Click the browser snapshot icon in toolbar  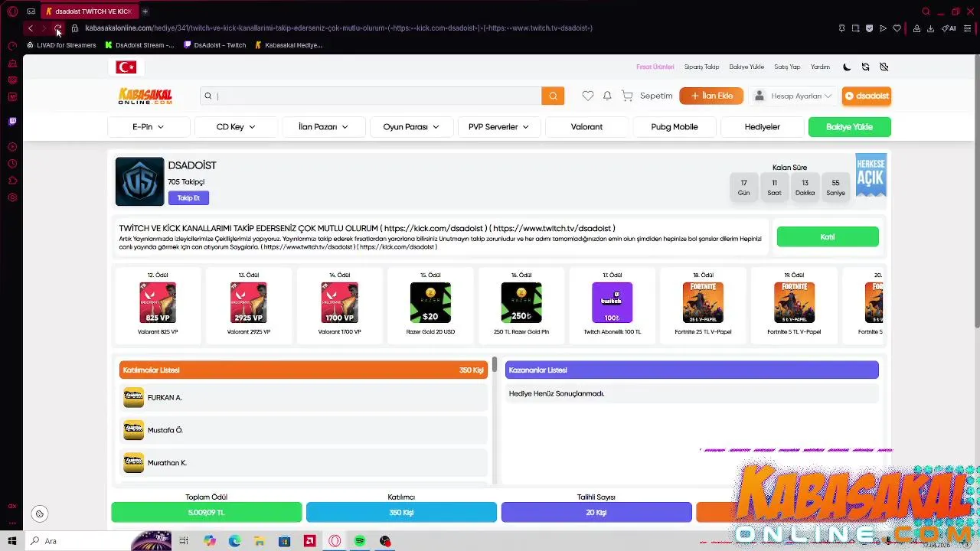[x=855, y=28]
